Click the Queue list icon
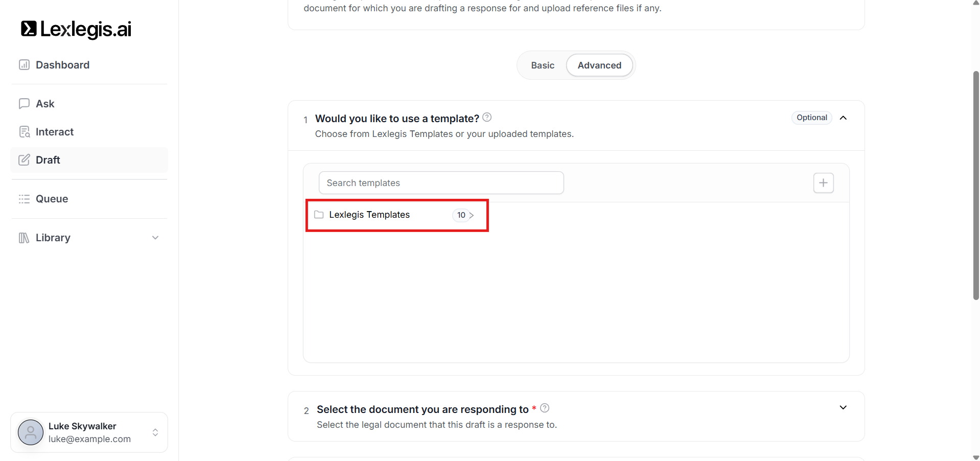980x461 pixels. click(x=24, y=199)
